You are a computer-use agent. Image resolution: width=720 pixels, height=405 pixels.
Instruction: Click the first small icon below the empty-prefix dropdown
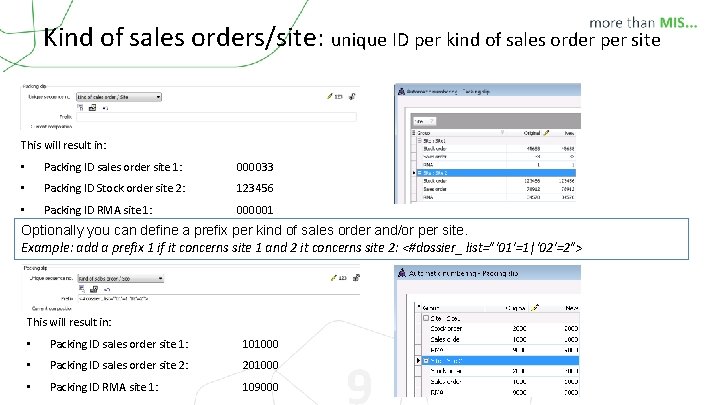tap(80, 107)
